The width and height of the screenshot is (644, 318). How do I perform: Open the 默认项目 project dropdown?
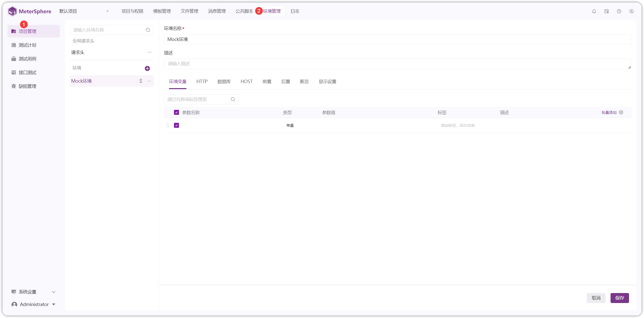84,11
